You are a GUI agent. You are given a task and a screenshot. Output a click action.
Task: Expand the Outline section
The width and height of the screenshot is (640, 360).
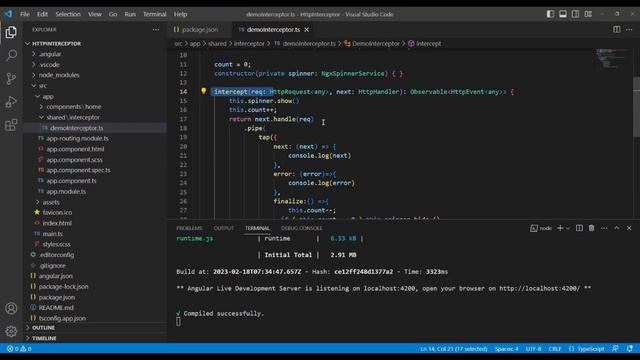tap(43, 328)
